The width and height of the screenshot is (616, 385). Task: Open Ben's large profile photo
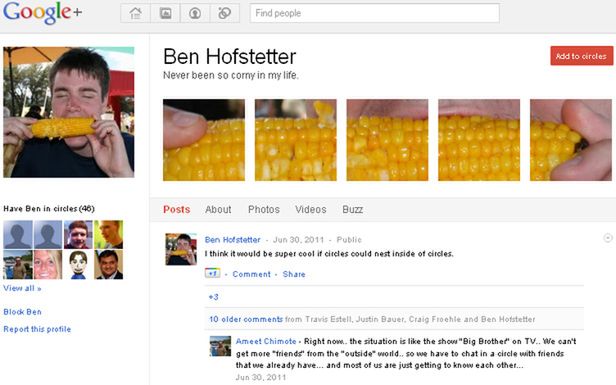click(x=69, y=112)
